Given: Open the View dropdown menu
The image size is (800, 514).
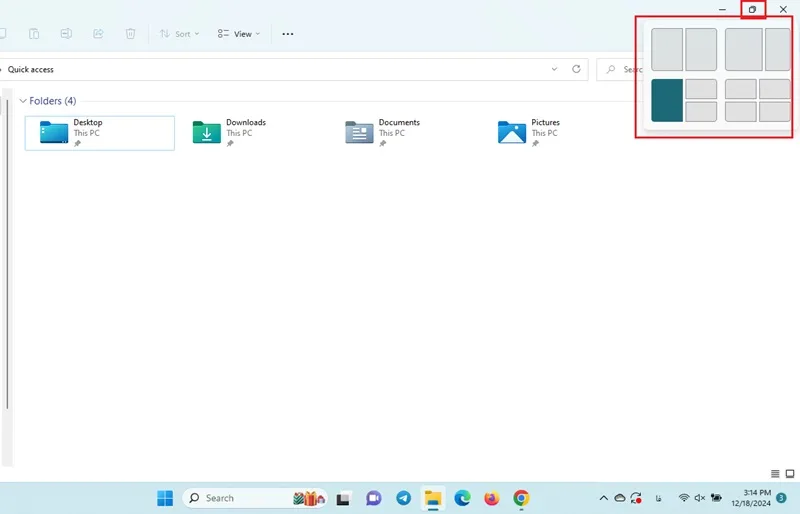Looking at the screenshot, I should pos(238,34).
